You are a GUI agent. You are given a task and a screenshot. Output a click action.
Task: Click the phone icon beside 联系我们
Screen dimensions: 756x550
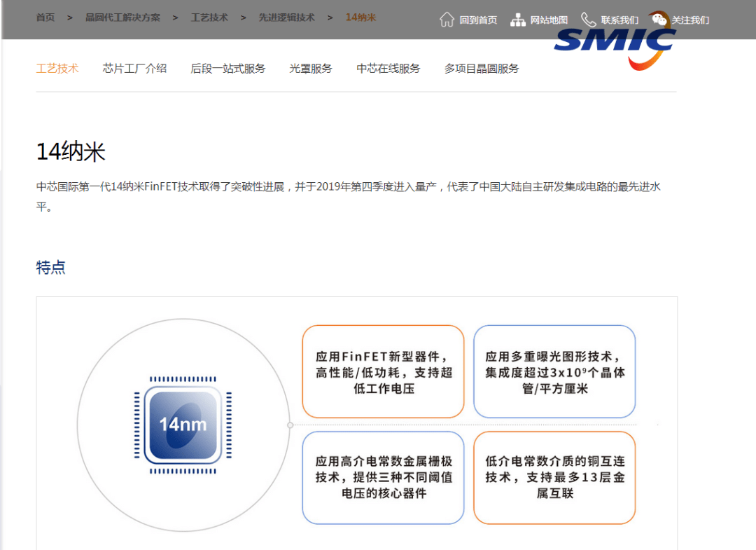[588, 19]
